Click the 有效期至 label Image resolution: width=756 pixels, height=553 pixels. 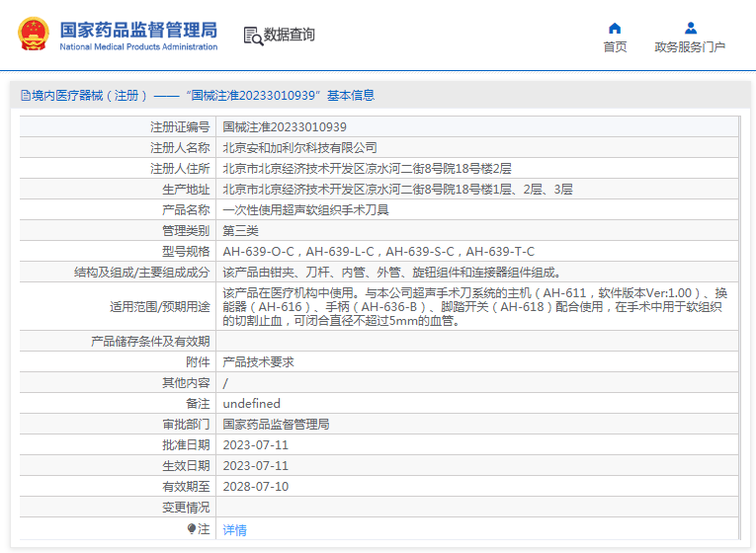point(186,486)
